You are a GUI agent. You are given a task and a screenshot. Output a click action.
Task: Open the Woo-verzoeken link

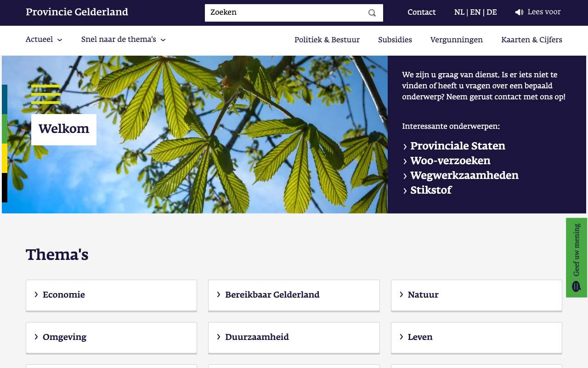[x=450, y=161]
